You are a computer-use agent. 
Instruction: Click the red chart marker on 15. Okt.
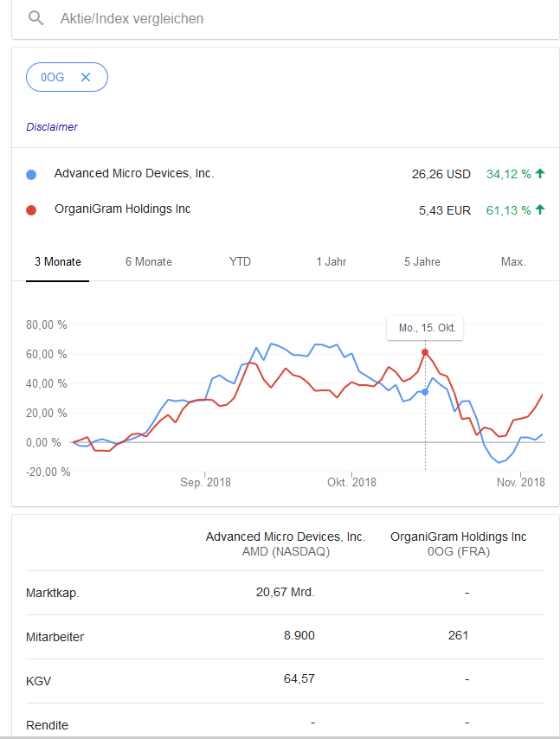[425, 352]
